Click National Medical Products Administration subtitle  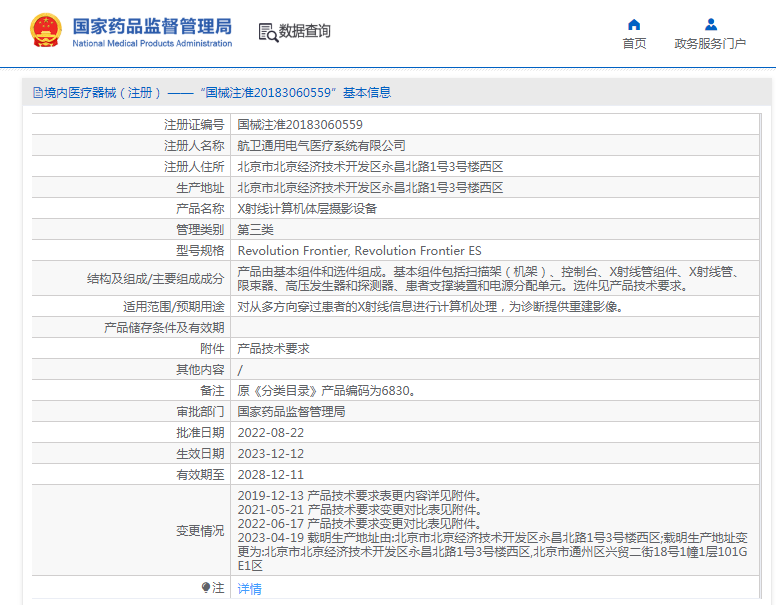tap(152, 44)
